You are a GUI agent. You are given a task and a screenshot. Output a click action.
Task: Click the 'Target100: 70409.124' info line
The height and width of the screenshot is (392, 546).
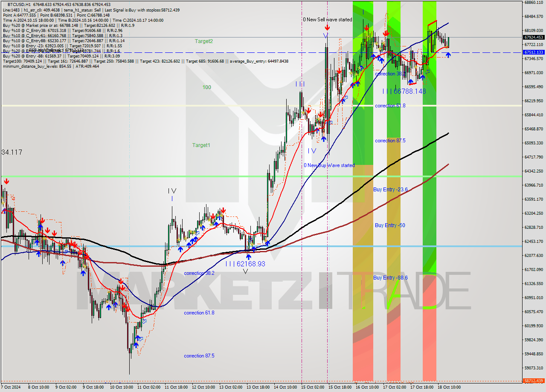point(145,61)
